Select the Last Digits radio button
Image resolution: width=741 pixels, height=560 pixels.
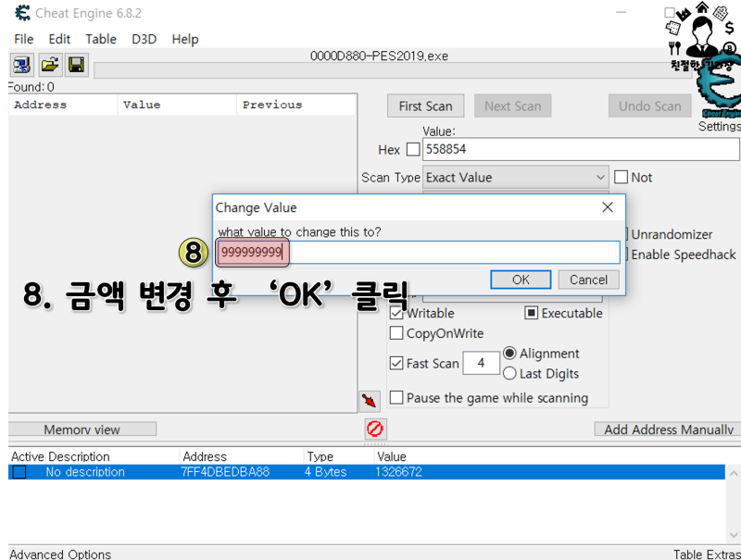tap(509, 374)
